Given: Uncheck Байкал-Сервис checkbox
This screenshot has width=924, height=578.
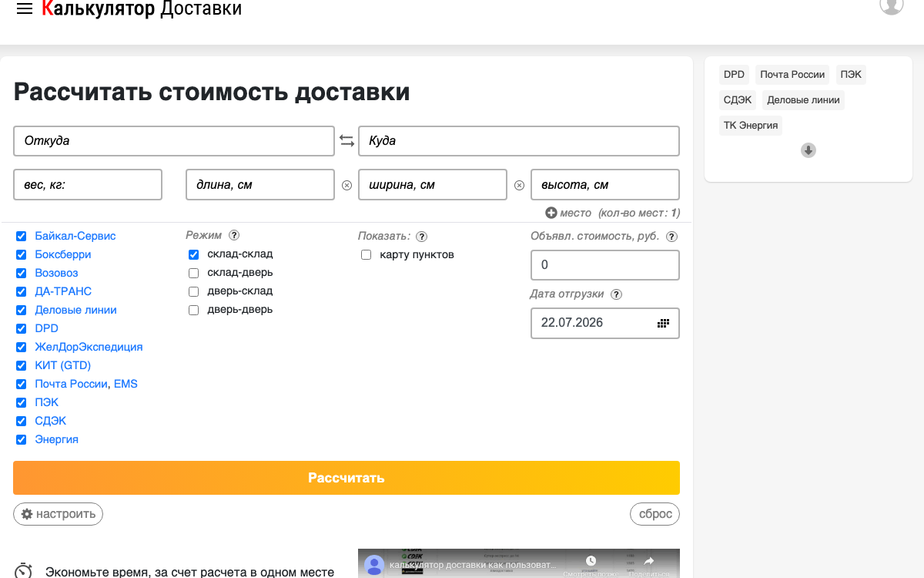Looking at the screenshot, I should tap(22, 236).
